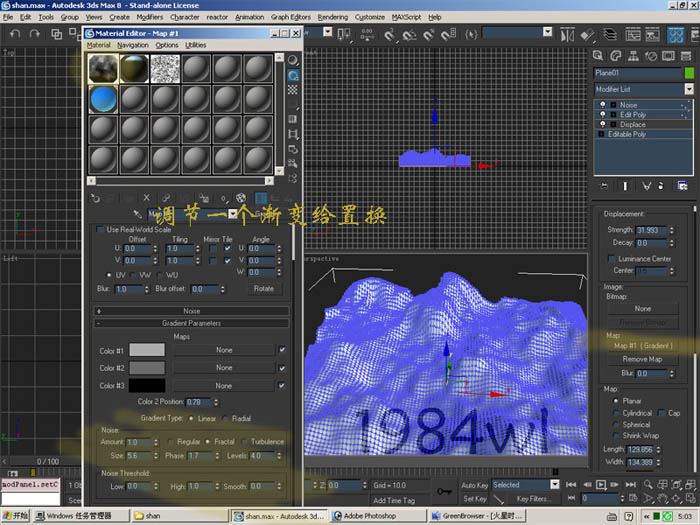
Task: Click the eyedropper pick material icon
Action: (x=138, y=214)
